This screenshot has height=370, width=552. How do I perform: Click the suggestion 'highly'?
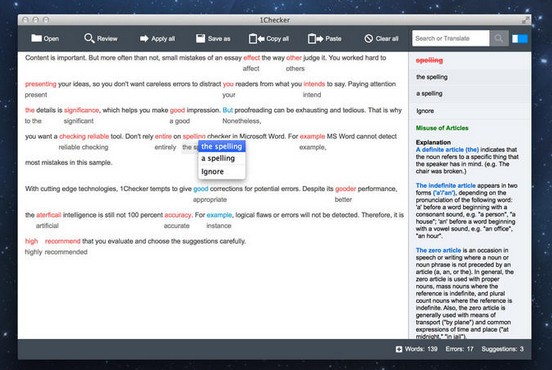coord(33,252)
